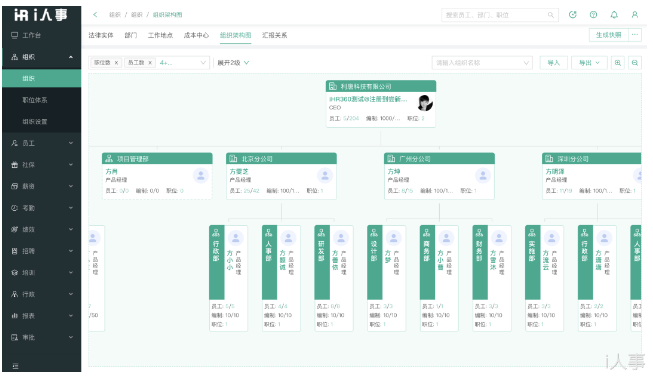Screen dimensions: 653x378
Task: Switch to the 工作地点 tab
Action: coord(160,35)
